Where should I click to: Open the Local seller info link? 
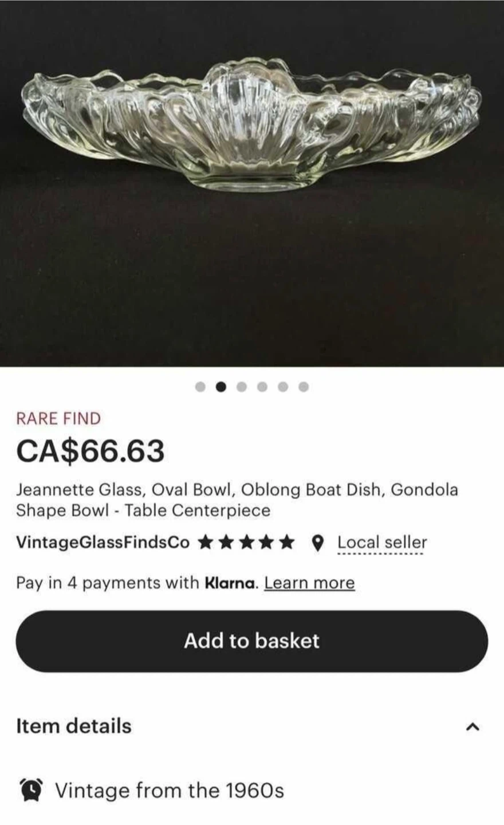pyautogui.click(x=382, y=543)
